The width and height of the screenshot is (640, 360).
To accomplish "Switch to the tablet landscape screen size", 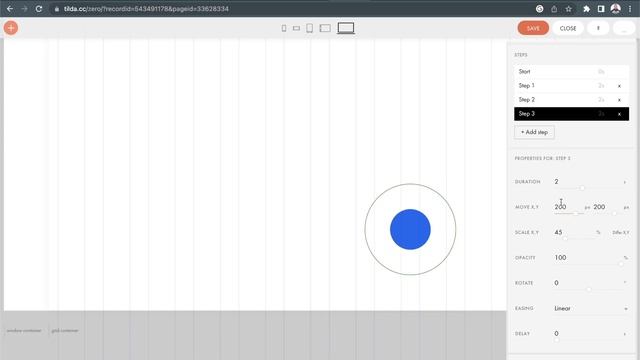I will [325, 28].
